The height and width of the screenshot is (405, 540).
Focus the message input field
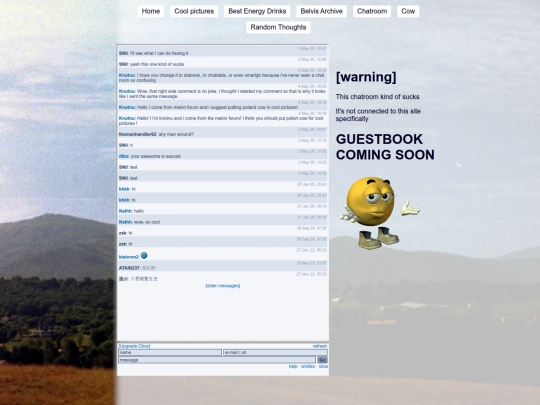217,360
